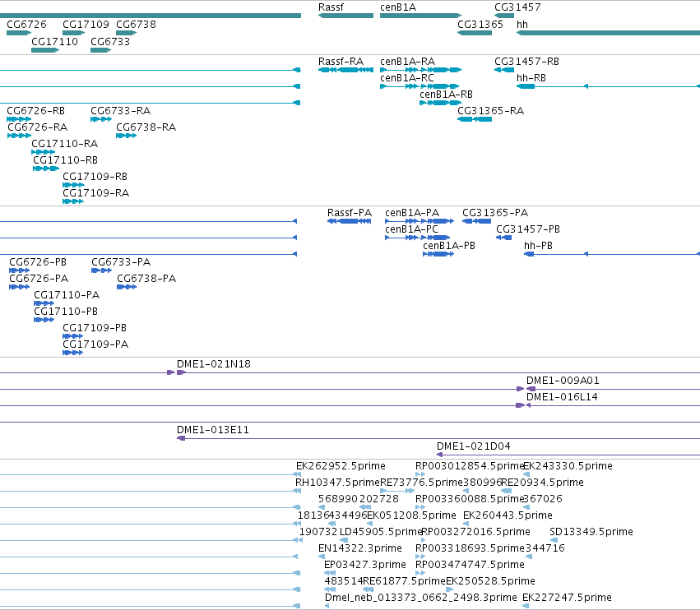This screenshot has height=610, width=700.
Task: Select protein CG6726-PB
Action: pos(19,270)
